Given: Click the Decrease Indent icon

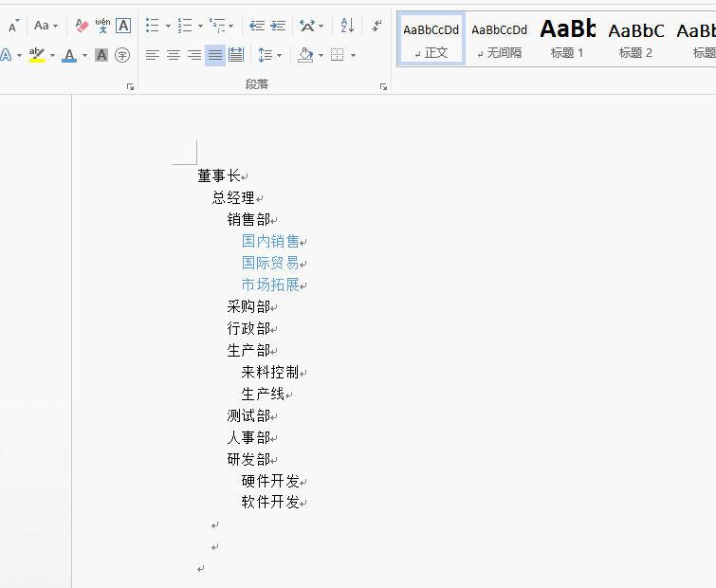Looking at the screenshot, I should 257,26.
